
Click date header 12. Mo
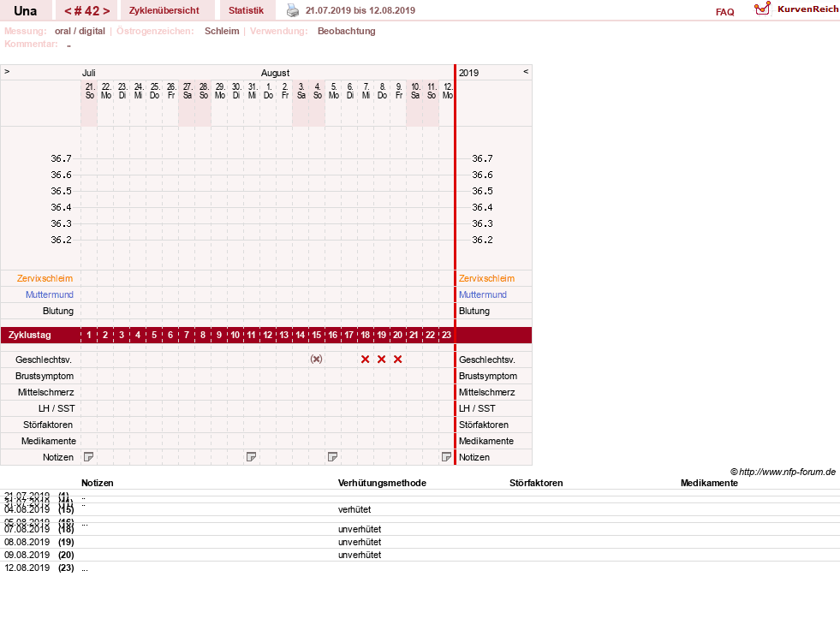tap(448, 91)
